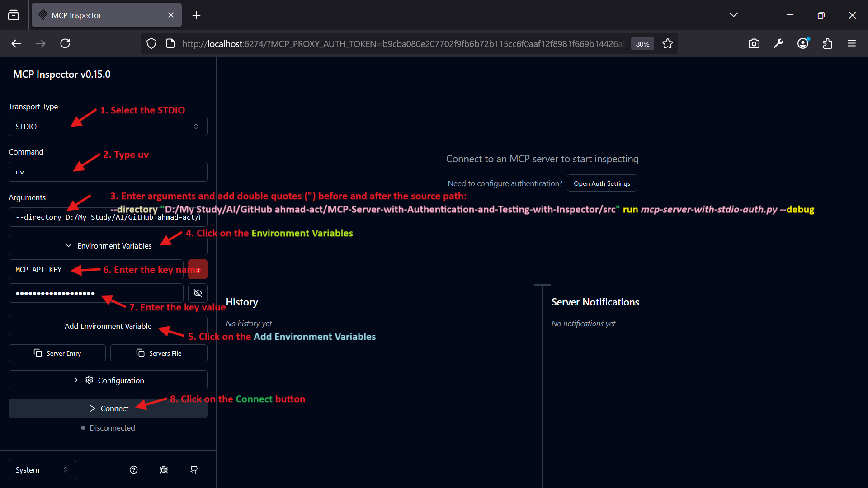
Task: Copy the Server Entry
Action: [57, 353]
